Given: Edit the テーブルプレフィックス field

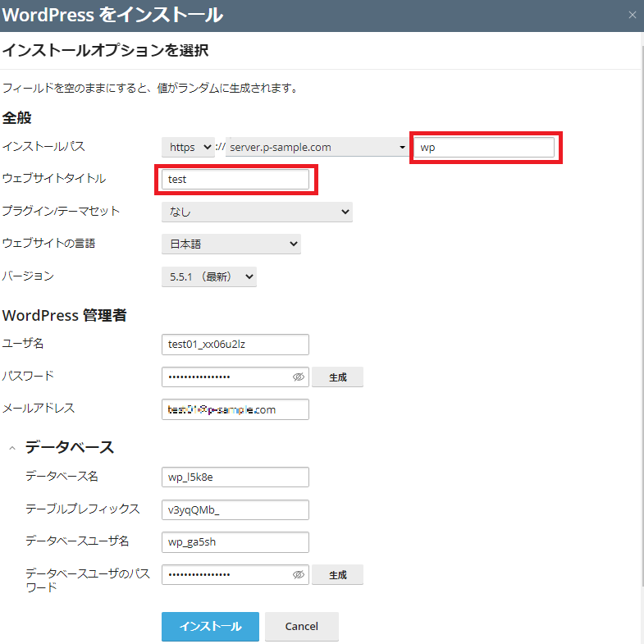Looking at the screenshot, I should (x=236, y=509).
